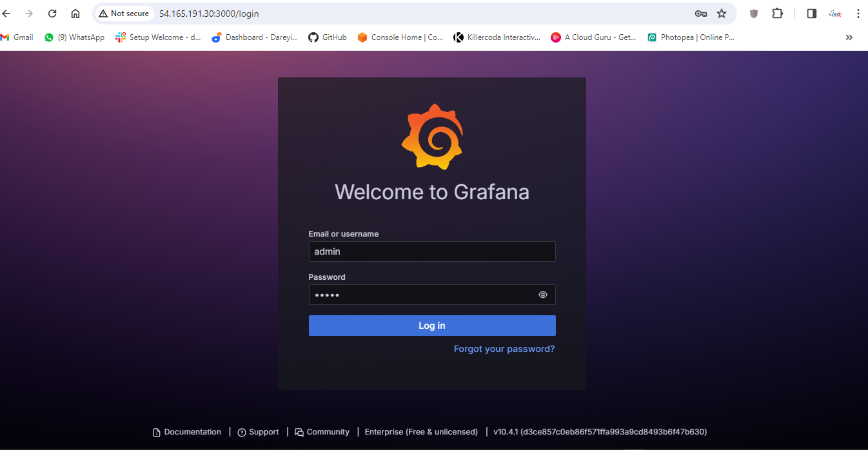Open saved passwords key icon
The height and width of the screenshot is (450, 868).
pyautogui.click(x=701, y=14)
